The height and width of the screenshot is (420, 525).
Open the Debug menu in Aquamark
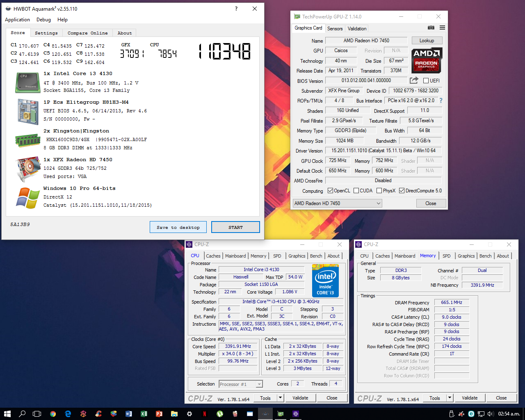43,20
